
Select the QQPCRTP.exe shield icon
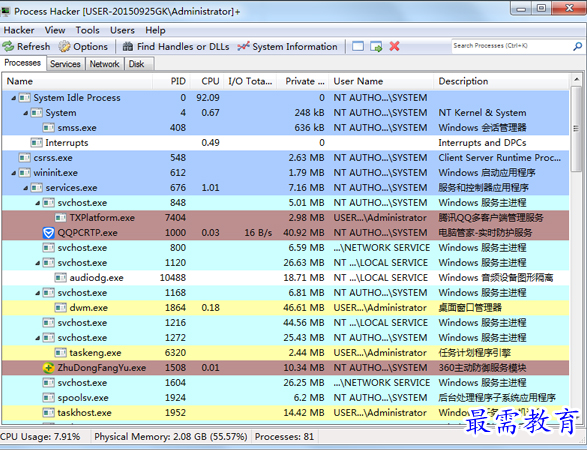[x=48, y=233]
